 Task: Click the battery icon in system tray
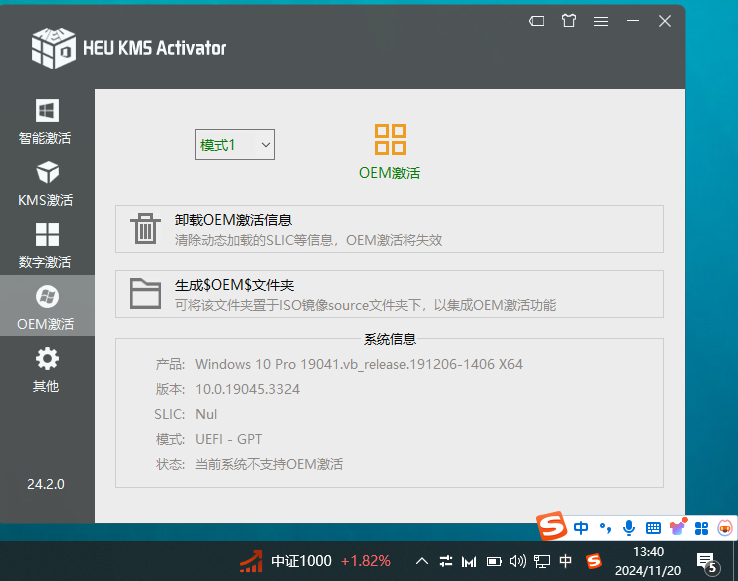coord(494,561)
